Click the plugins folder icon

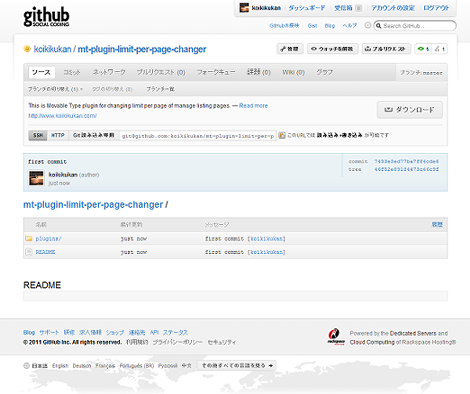(29, 238)
